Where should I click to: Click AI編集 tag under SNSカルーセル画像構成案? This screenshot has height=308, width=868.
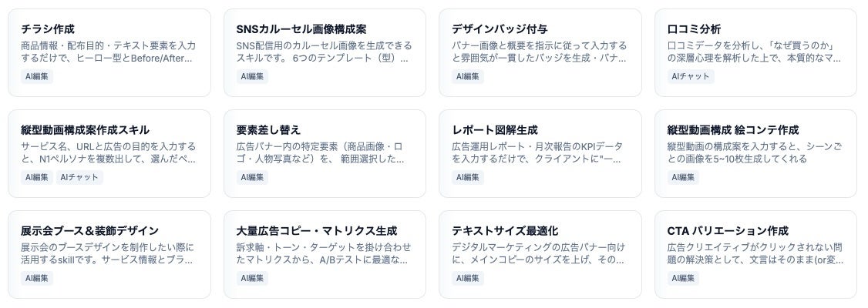pyautogui.click(x=253, y=76)
